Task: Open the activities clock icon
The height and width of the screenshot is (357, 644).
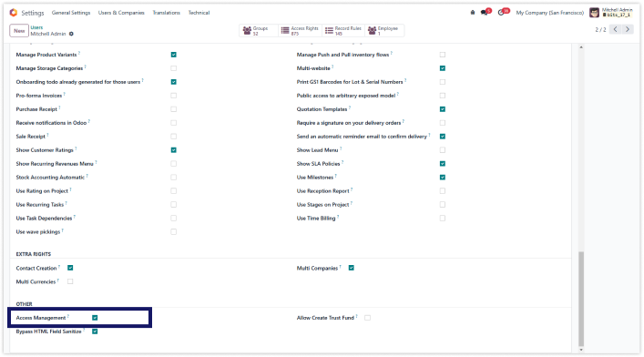Action: pyautogui.click(x=501, y=13)
